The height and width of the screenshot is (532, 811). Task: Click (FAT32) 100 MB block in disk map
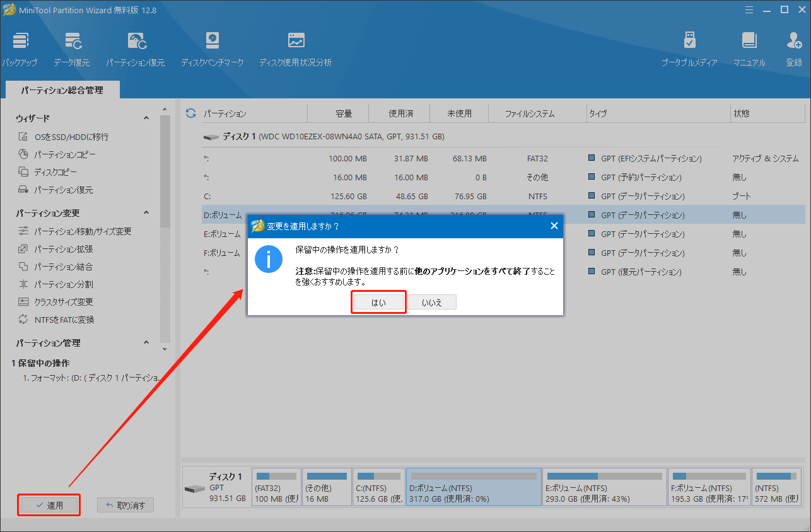coord(276,487)
